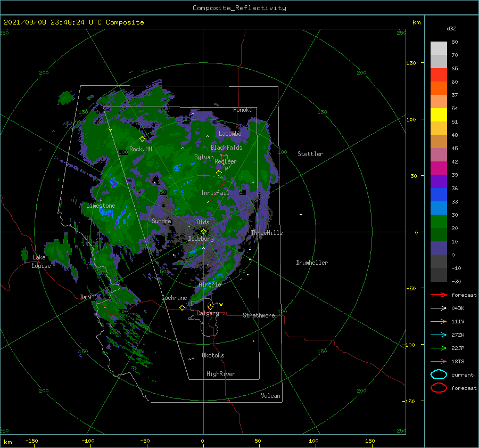Click the Airdrie label
This screenshot has height=448, width=479.
click(210, 284)
